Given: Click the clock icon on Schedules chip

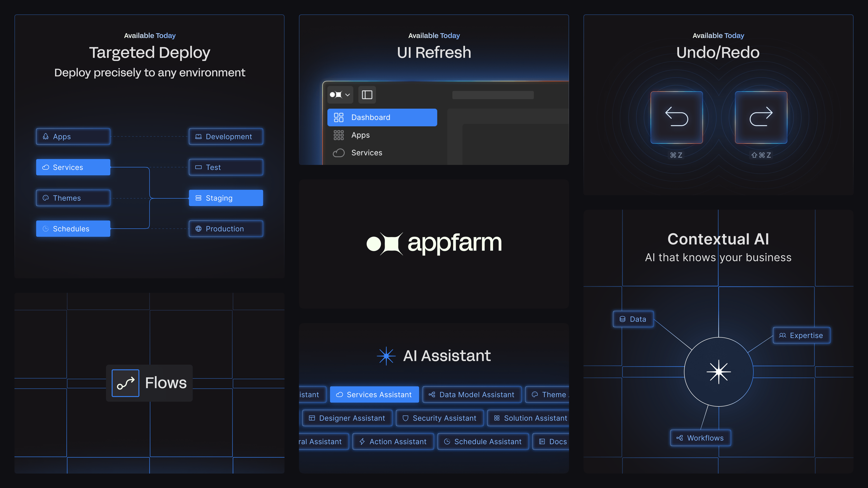Looking at the screenshot, I should pyautogui.click(x=45, y=229).
